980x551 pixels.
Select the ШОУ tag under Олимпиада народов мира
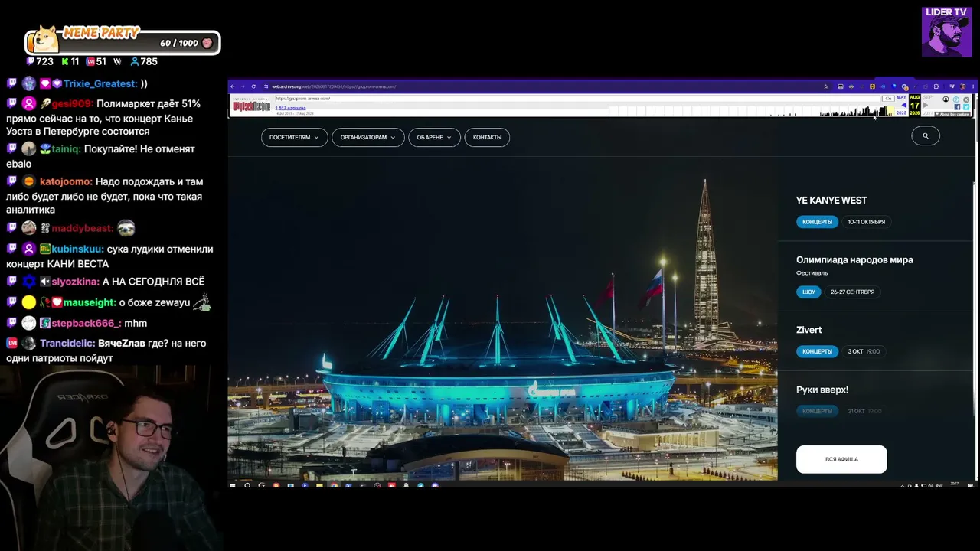pyautogui.click(x=808, y=292)
